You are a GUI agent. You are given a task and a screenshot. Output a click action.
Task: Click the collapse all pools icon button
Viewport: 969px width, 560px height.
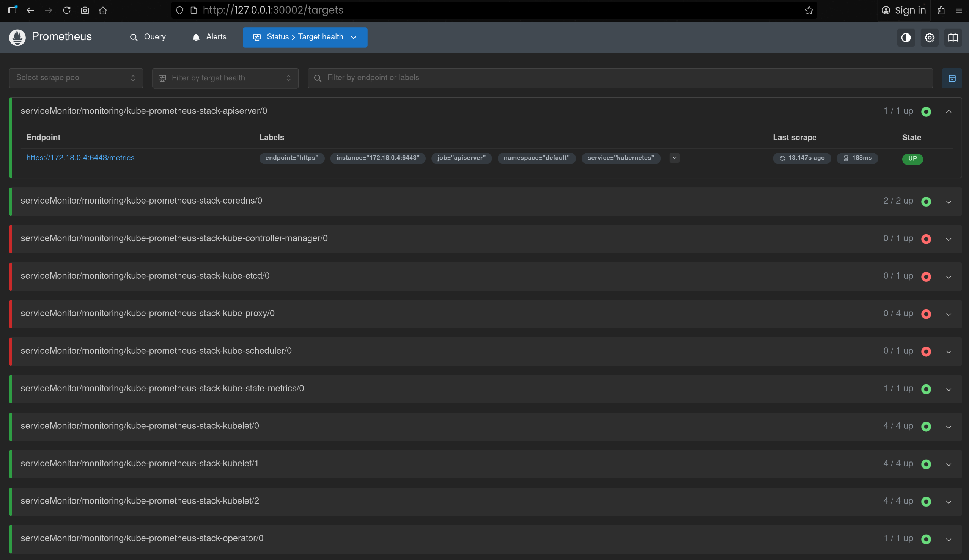[x=952, y=78]
